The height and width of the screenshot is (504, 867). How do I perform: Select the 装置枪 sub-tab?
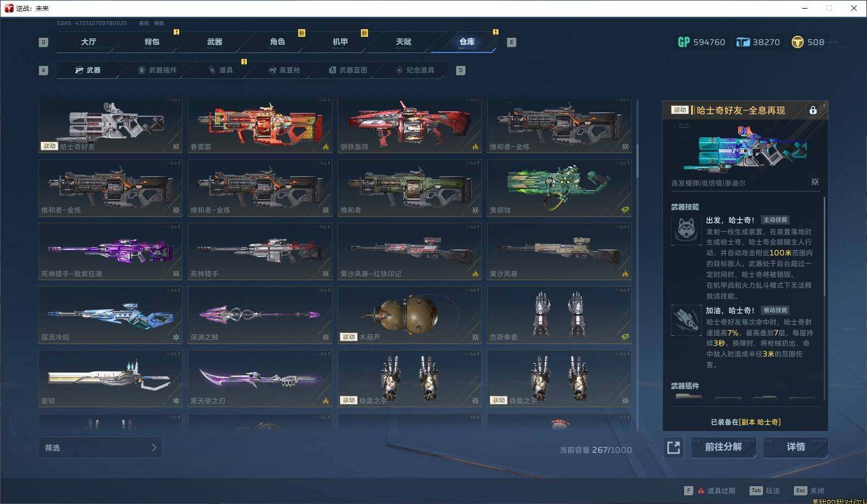coord(285,70)
